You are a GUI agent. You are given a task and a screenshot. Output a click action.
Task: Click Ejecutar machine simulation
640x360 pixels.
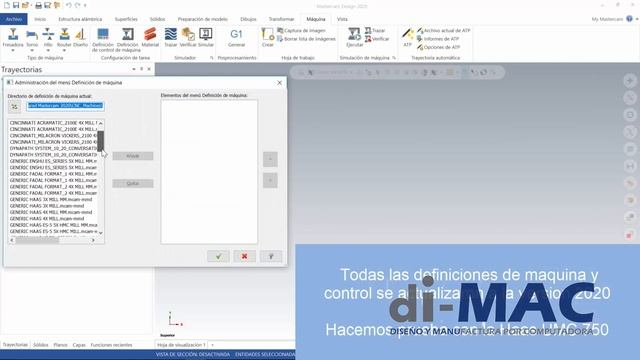tap(354, 37)
